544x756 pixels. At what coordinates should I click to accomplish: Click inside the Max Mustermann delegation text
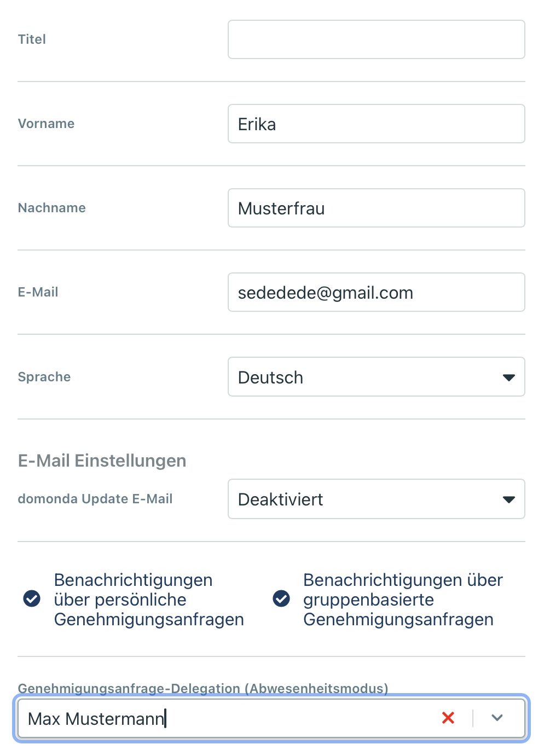point(96,718)
